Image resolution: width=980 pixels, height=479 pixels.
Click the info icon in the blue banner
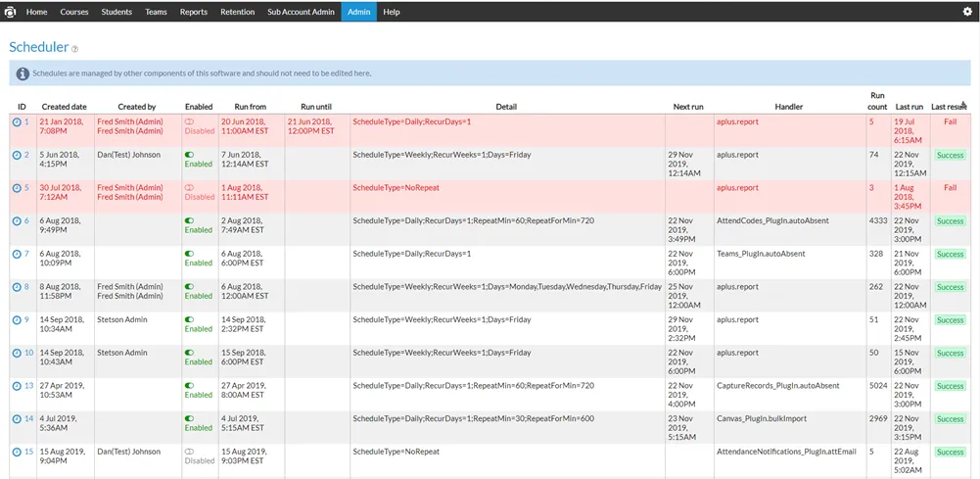[x=23, y=73]
